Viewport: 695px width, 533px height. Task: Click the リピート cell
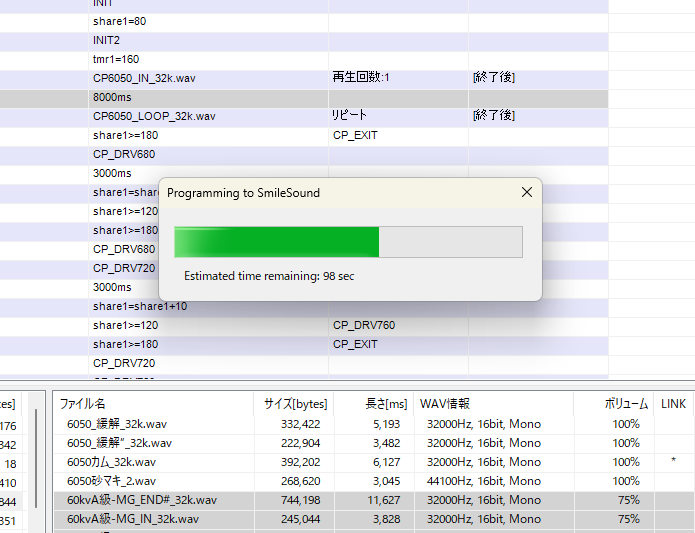click(350, 116)
